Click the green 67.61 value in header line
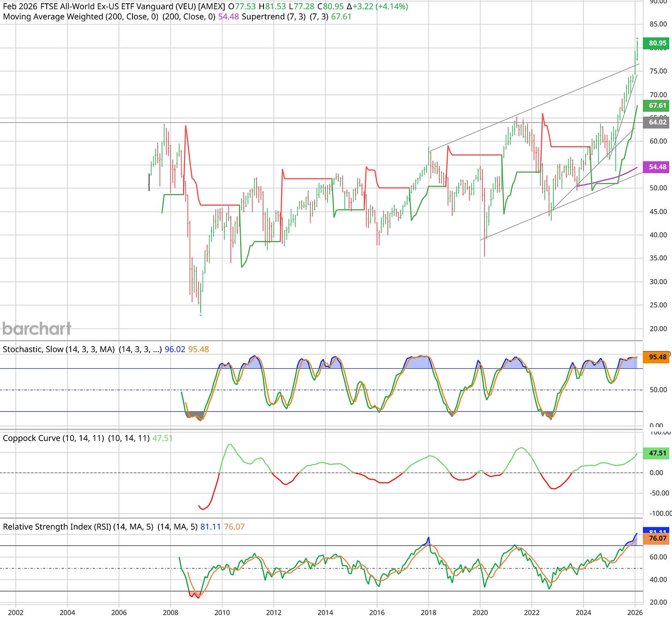This screenshot has height=621, width=672. [x=341, y=17]
